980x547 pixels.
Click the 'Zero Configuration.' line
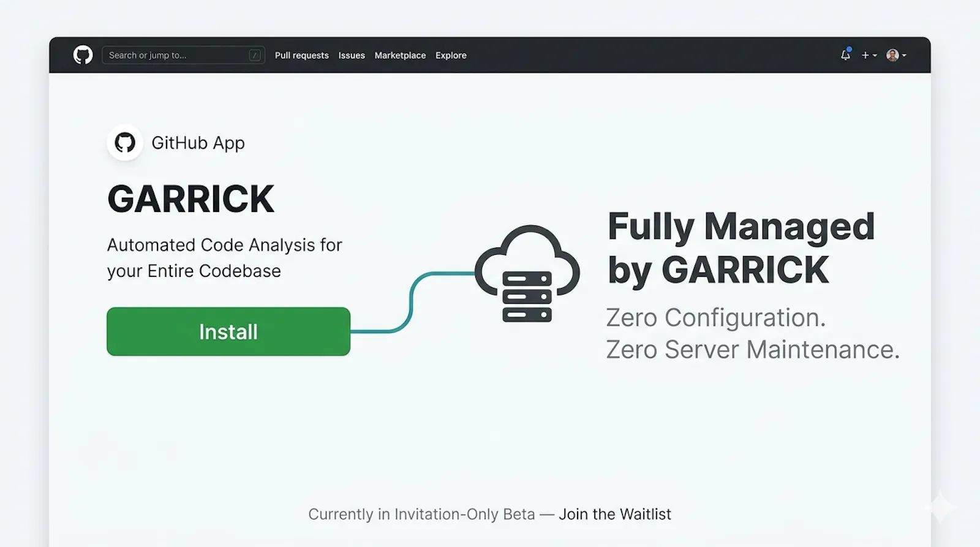pos(716,318)
